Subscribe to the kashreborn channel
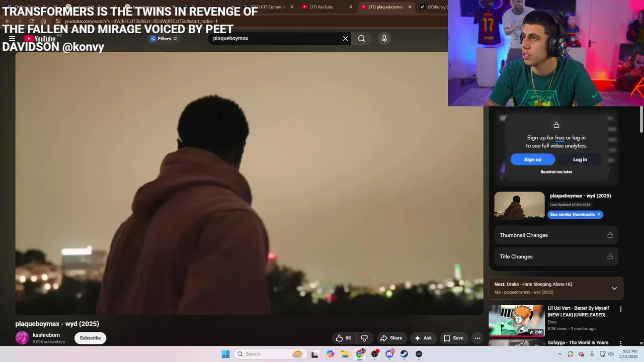This screenshot has height=362, width=644. [90, 338]
